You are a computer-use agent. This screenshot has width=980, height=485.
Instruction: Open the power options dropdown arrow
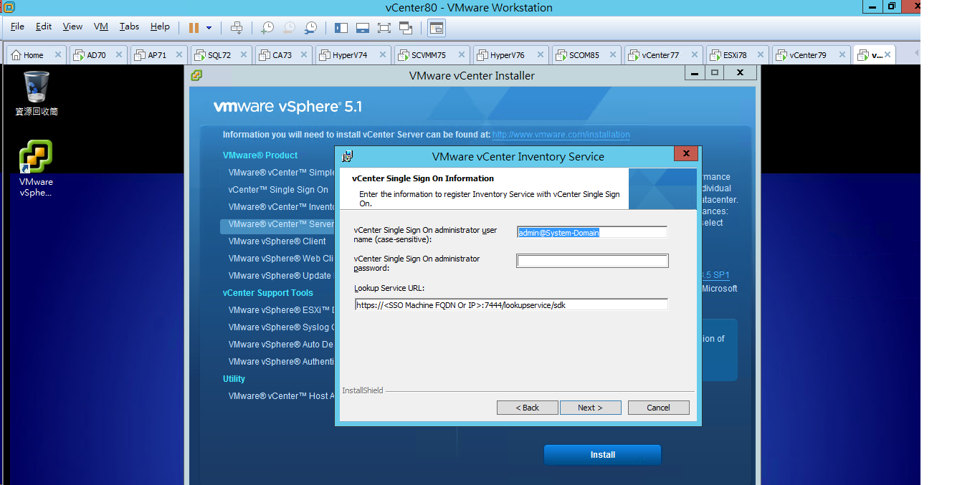click(209, 28)
